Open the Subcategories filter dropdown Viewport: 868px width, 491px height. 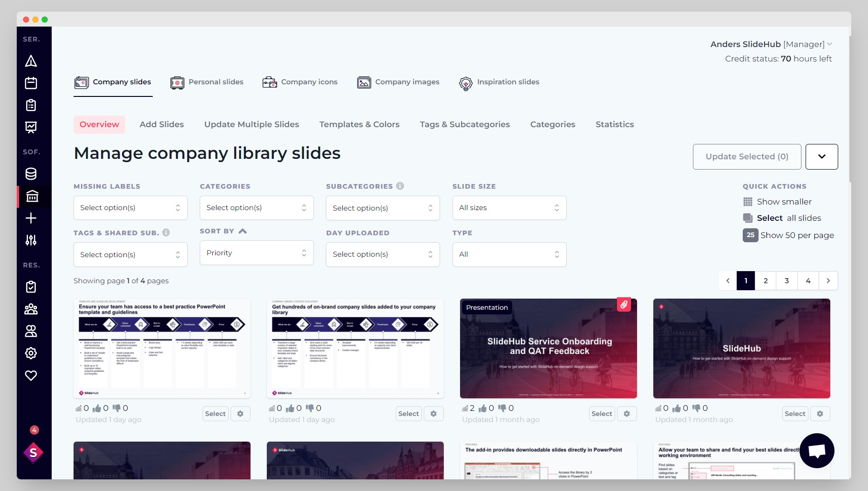click(x=383, y=208)
